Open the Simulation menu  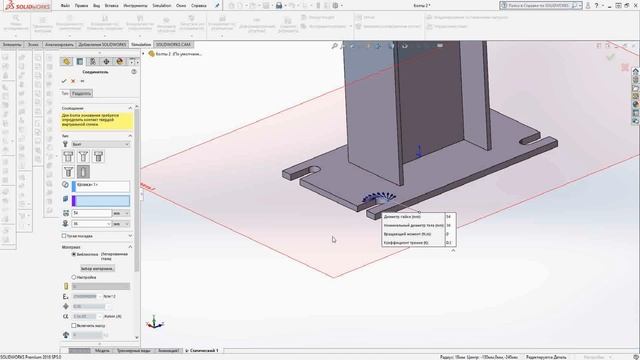coord(162,6)
